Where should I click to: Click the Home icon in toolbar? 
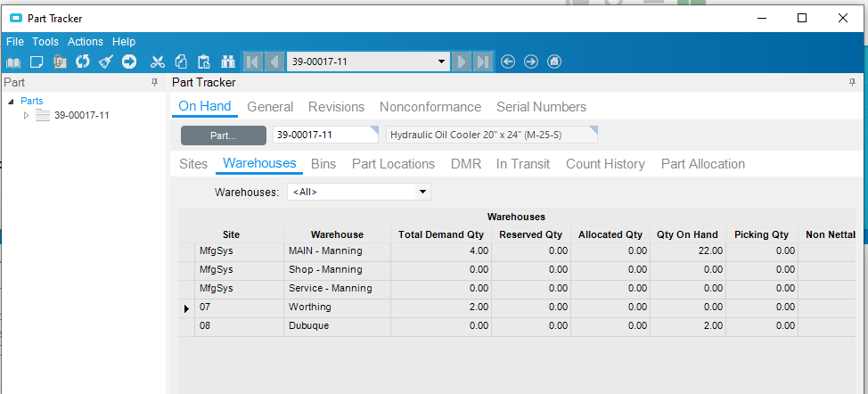click(x=554, y=62)
